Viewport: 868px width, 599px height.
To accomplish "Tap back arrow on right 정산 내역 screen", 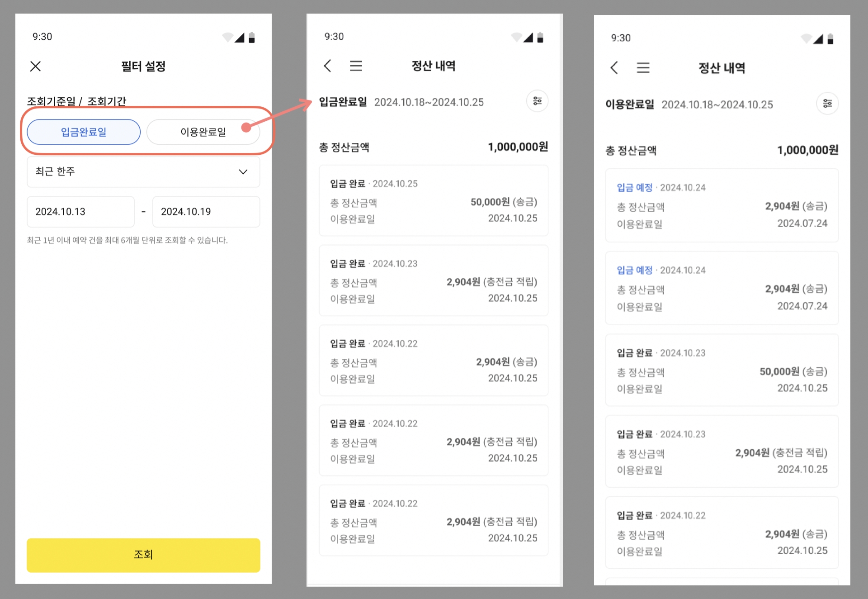I will click(614, 68).
